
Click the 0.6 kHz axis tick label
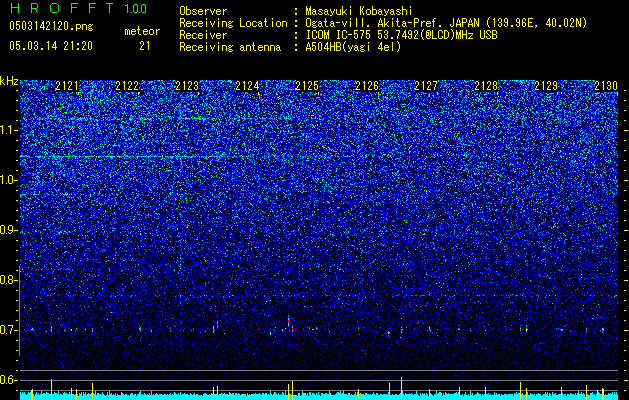[x=9, y=380]
